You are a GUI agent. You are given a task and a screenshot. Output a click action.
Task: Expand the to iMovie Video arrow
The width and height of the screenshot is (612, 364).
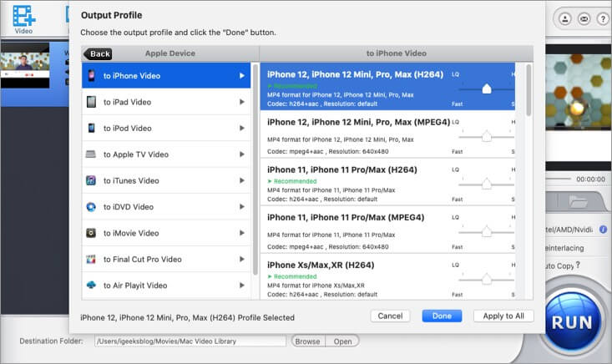pyautogui.click(x=242, y=233)
